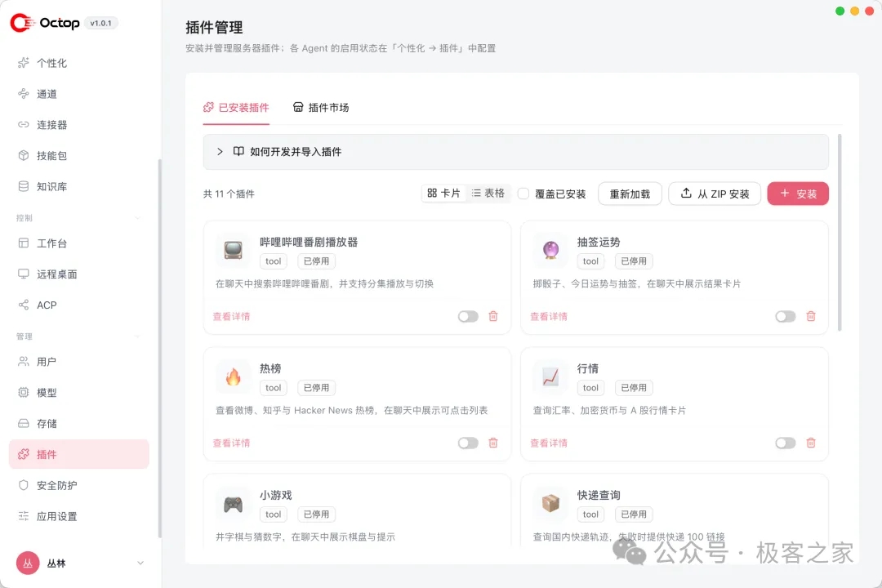882x588 pixels.
Task: View details of 哔哩哔哩番剧播放器
Action: [x=231, y=316]
